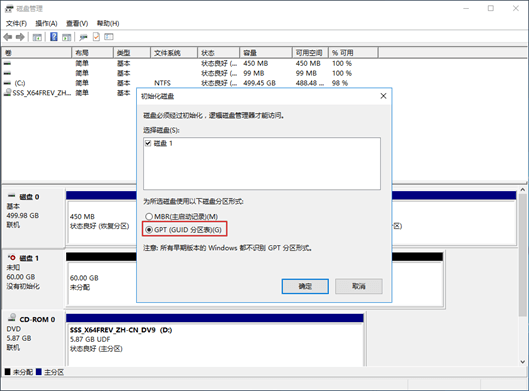This screenshot has width=529, height=391.
Task: Click the properties page icon with red checkmark
Action: (x=96, y=37)
